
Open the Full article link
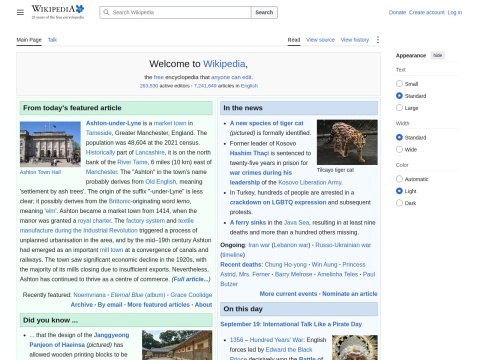(x=191, y=279)
